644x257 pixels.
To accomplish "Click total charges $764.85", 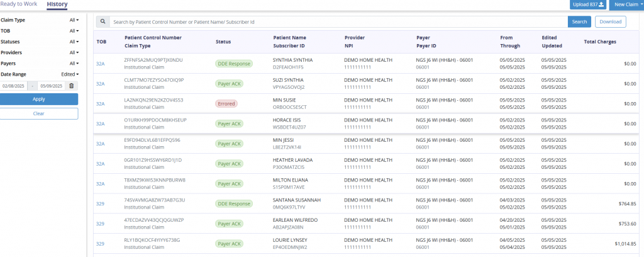I will [x=628, y=203].
